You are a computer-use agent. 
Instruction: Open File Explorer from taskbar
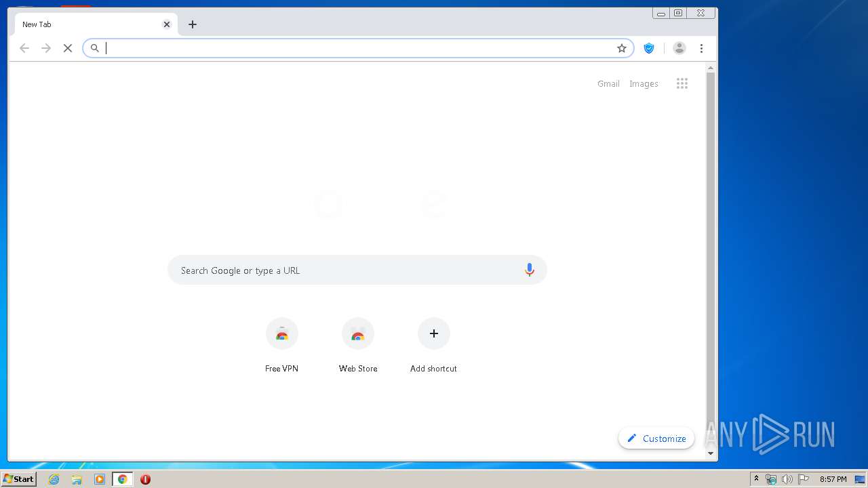coord(77,479)
